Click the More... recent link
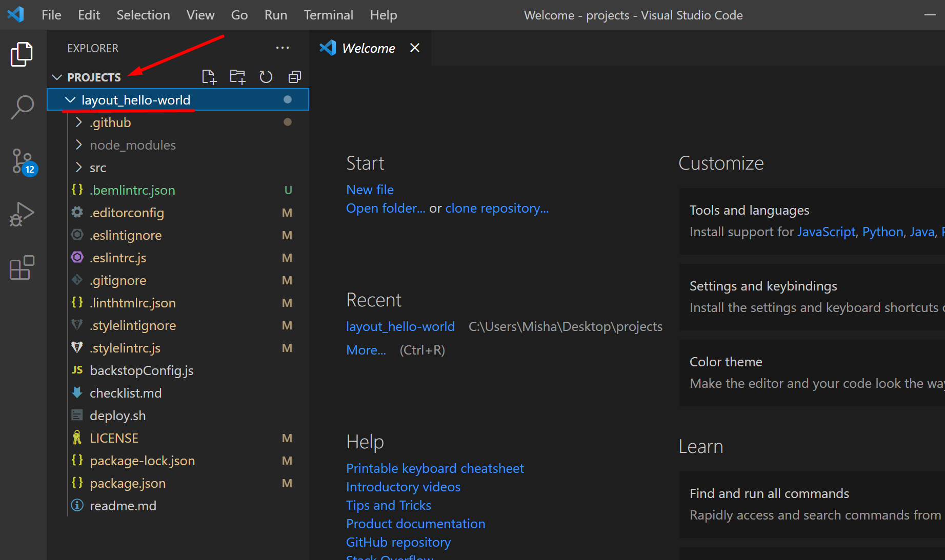945x560 pixels. pos(366,350)
